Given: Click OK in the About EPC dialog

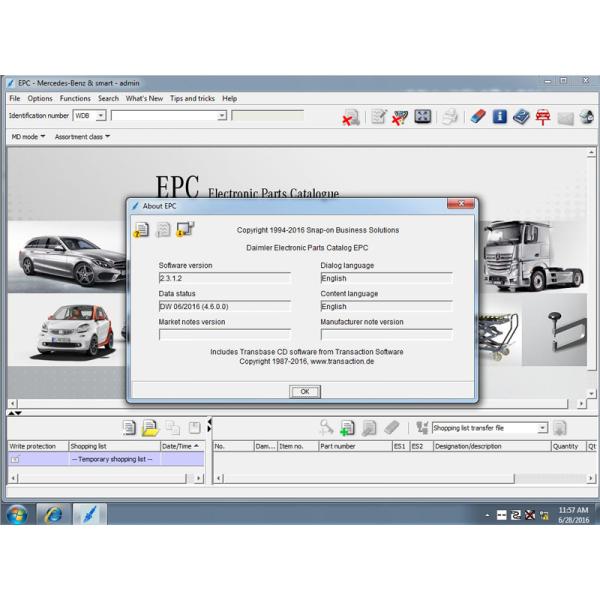Looking at the screenshot, I should pyautogui.click(x=305, y=392).
